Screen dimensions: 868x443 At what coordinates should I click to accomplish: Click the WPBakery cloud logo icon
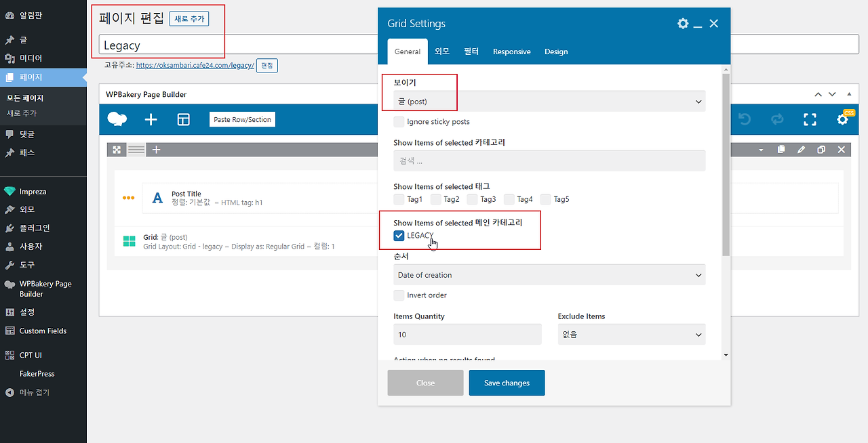coord(117,119)
